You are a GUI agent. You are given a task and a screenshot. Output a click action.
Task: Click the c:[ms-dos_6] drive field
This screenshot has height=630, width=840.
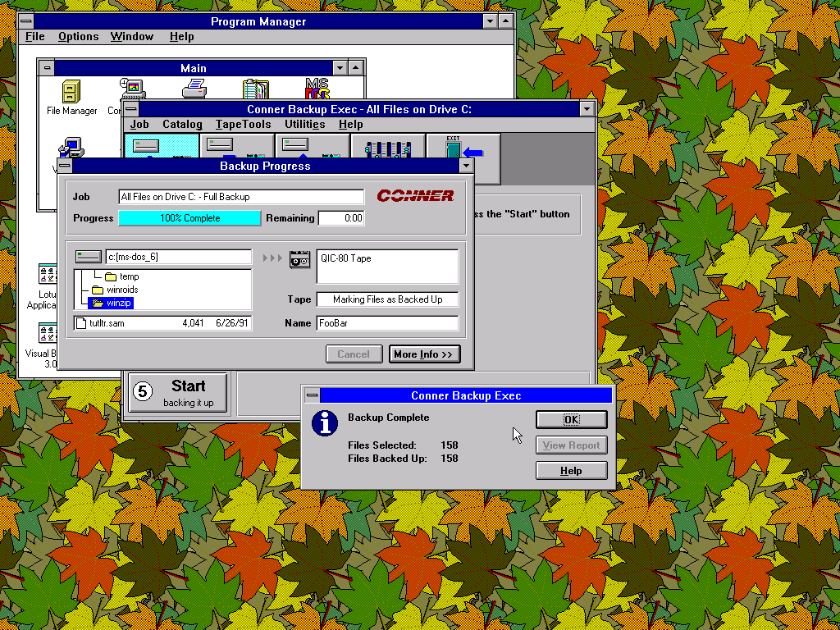pos(178,257)
